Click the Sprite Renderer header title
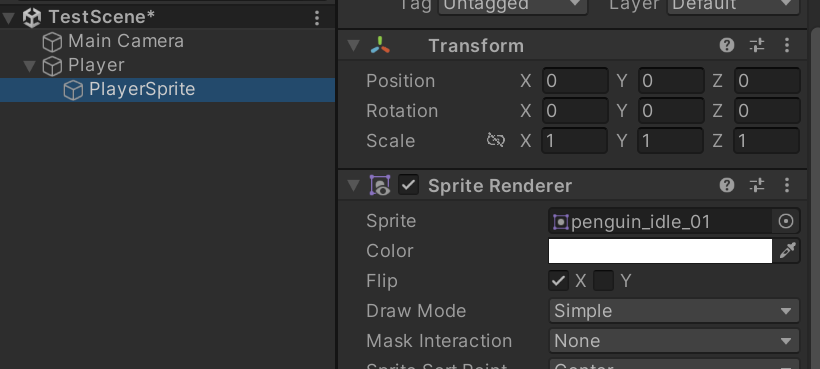Image resolution: width=820 pixels, height=369 pixels. click(500, 186)
